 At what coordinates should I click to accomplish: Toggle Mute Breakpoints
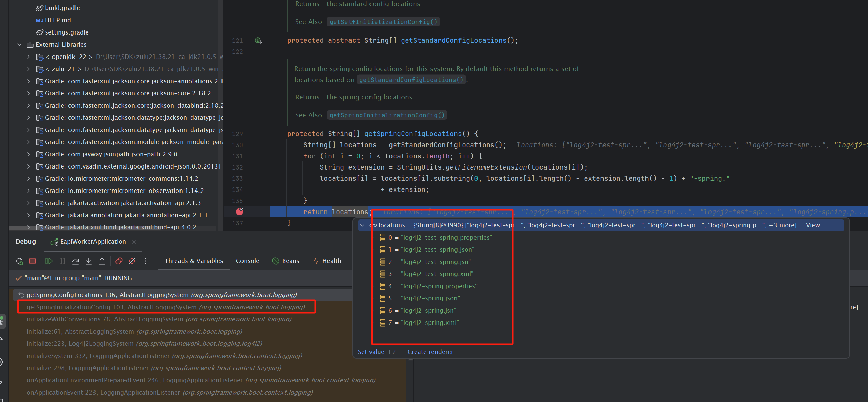[x=132, y=261]
